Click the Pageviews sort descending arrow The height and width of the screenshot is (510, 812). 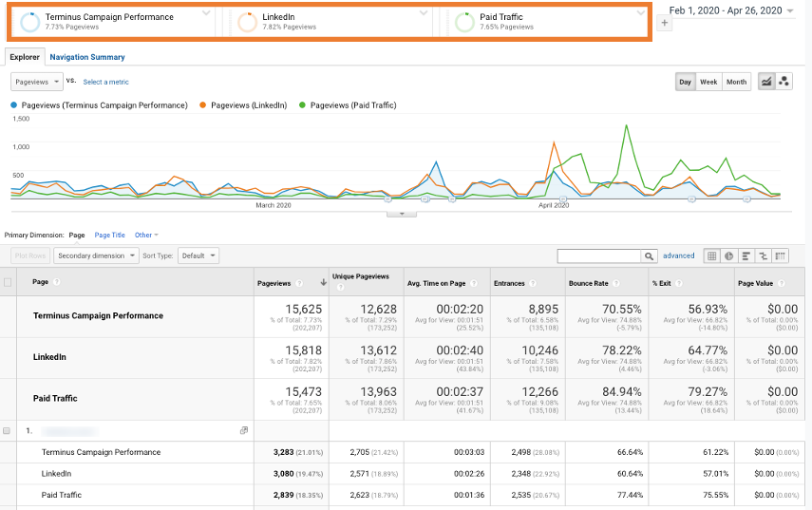pyautogui.click(x=323, y=283)
